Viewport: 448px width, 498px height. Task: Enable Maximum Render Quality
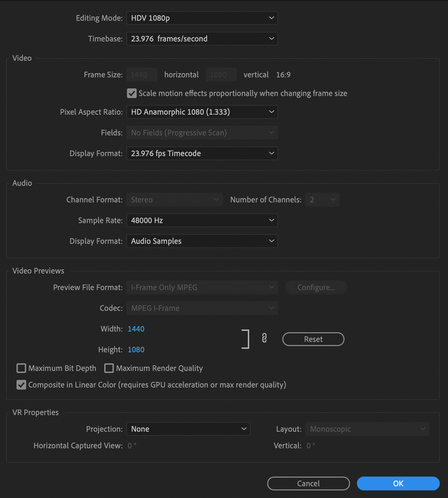coord(109,368)
